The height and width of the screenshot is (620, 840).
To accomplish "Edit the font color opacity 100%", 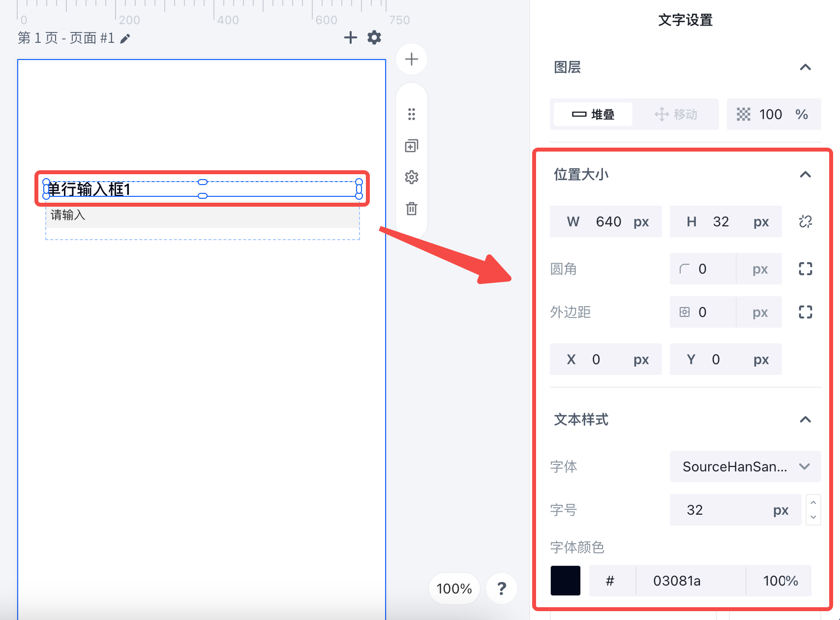I will point(780,581).
